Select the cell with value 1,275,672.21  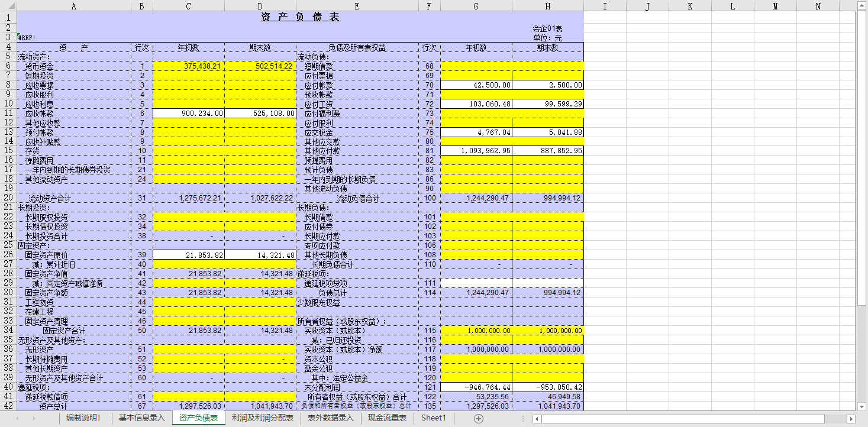click(x=188, y=198)
